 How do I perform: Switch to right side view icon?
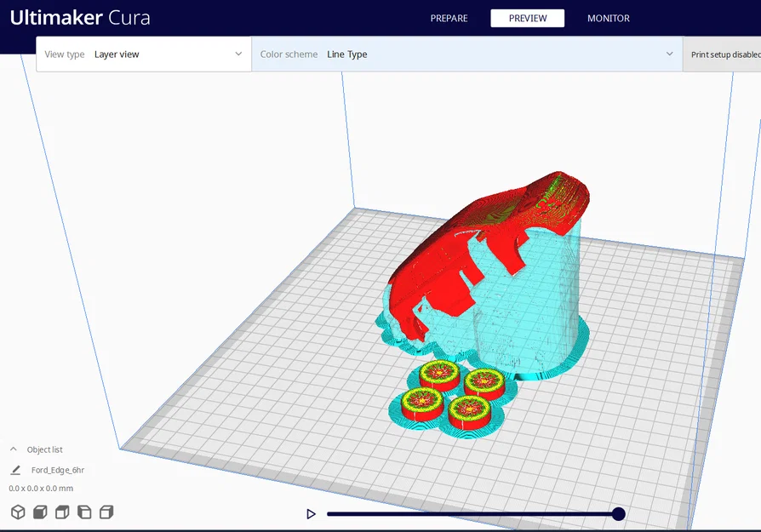(x=106, y=512)
